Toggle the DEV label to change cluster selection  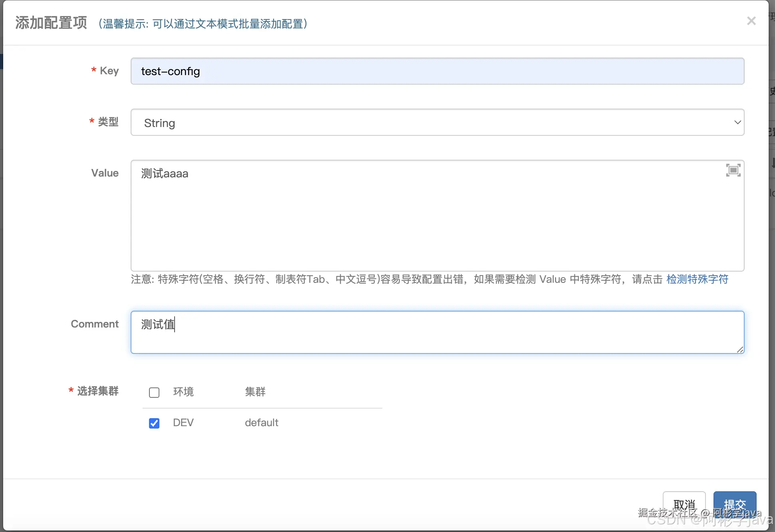183,423
